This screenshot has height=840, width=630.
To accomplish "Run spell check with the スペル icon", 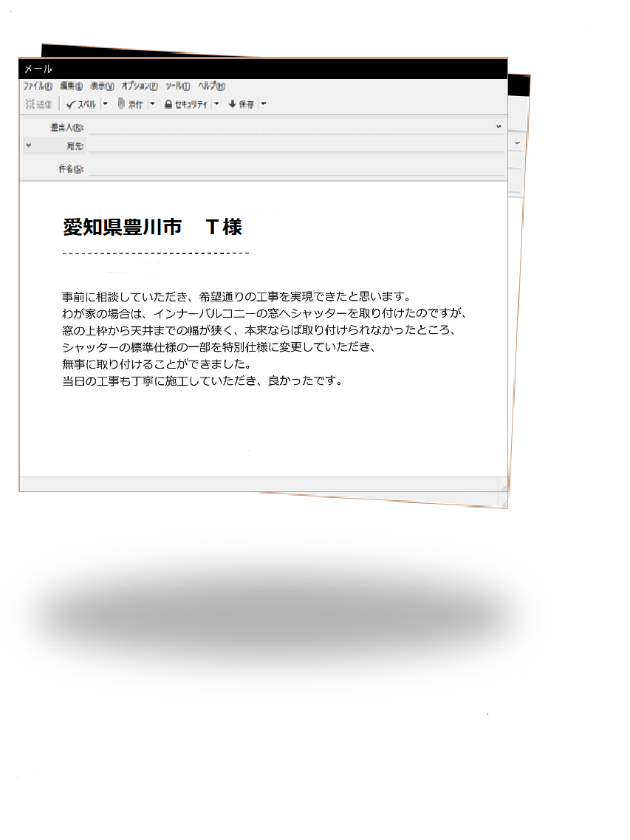I will (78, 105).
